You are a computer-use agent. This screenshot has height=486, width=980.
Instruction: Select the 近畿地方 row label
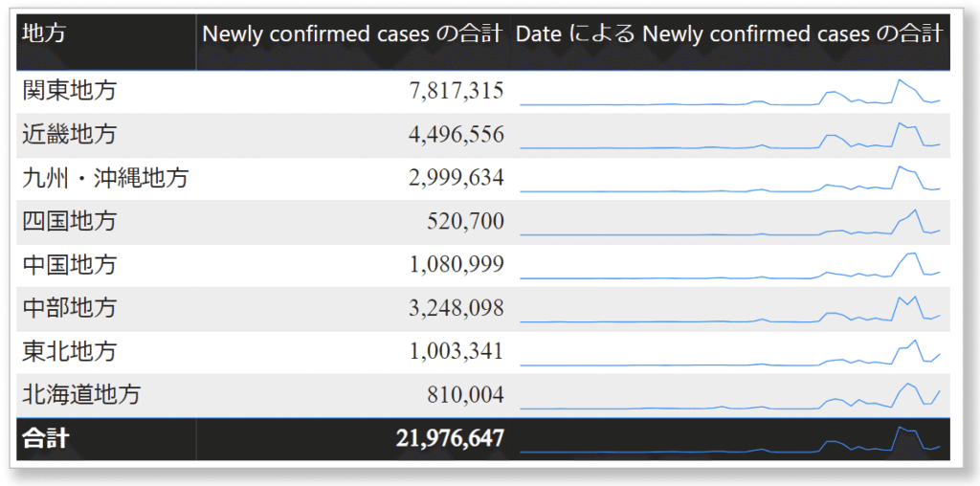click(x=69, y=134)
